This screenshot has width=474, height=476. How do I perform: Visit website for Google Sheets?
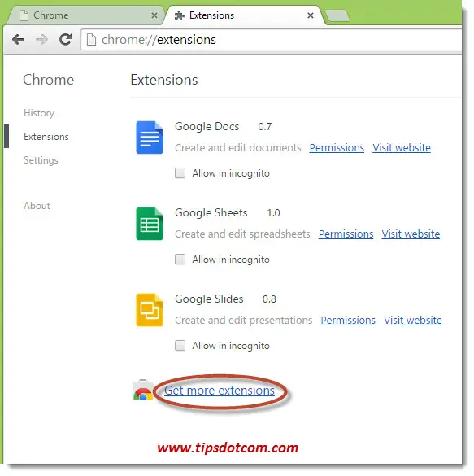click(411, 234)
